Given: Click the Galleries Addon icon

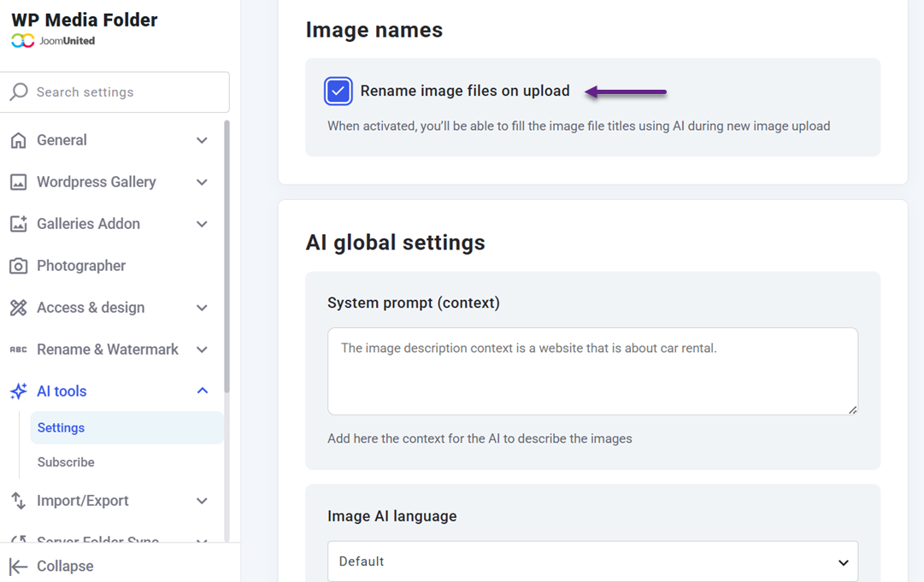Looking at the screenshot, I should pos(18,224).
